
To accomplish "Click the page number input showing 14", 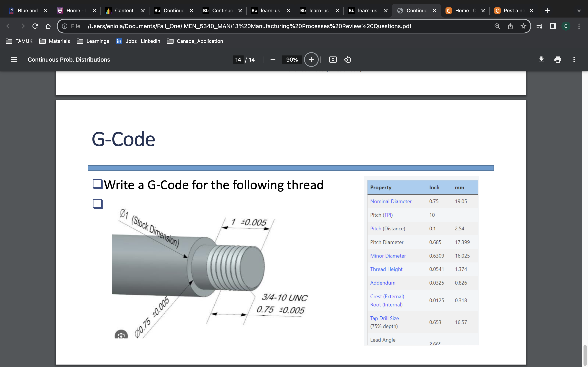I will coord(238,60).
